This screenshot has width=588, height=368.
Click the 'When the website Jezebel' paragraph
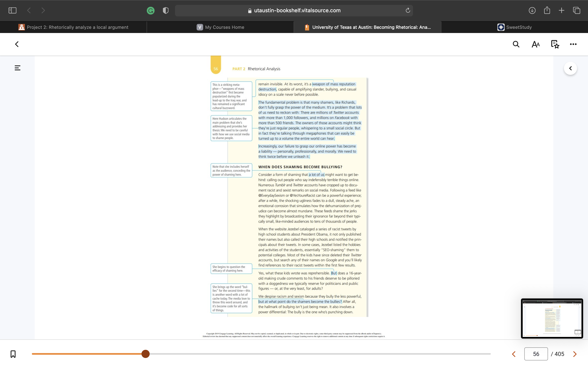[310, 247]
